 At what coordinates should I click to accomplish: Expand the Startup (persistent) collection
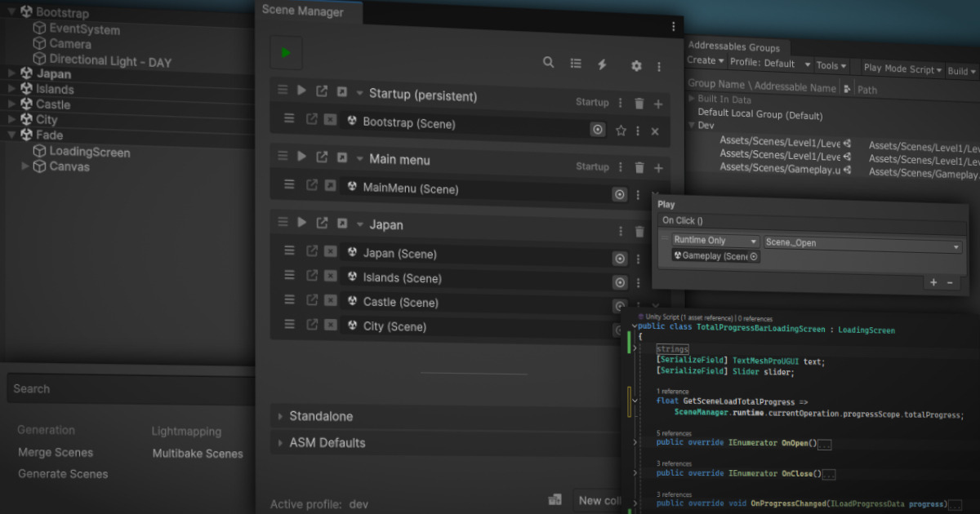point(360,93)
